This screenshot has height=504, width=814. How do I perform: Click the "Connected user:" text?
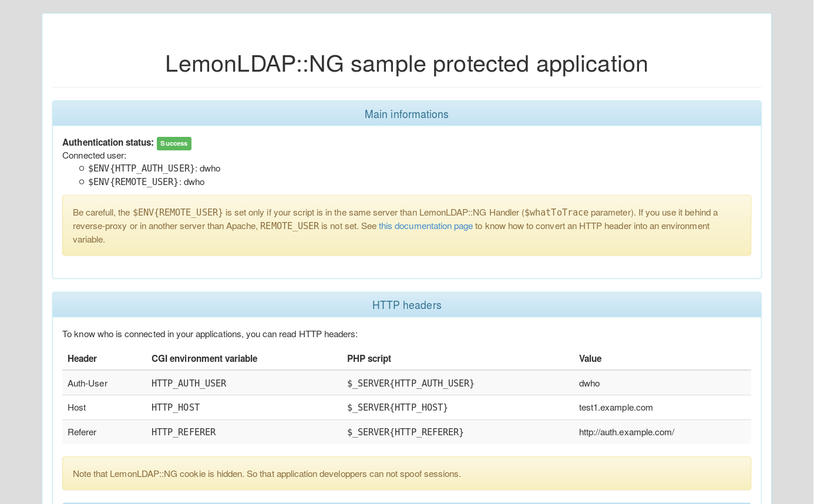pos(94,156)
